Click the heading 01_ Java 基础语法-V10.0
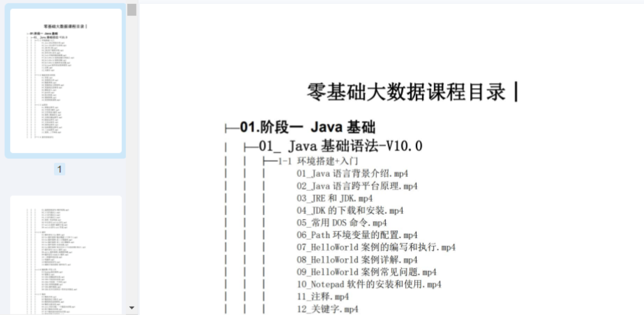Screen dimensions: 644x315 pos(341,146)
